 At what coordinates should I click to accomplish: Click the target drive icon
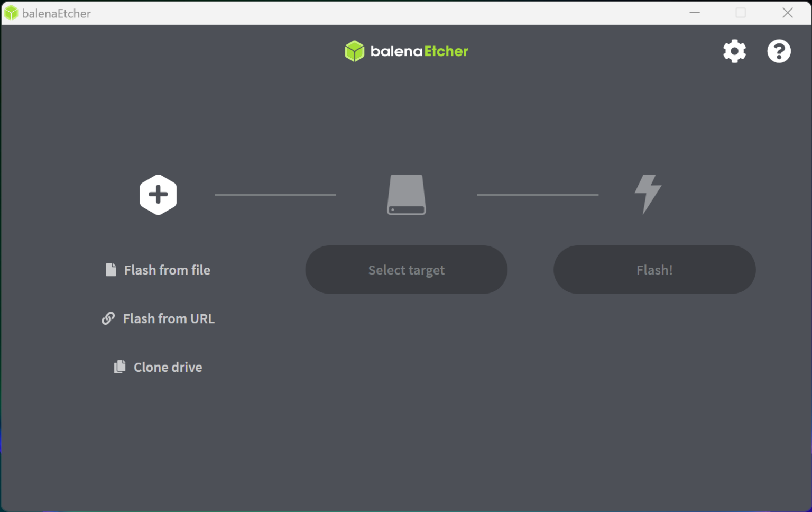pyautogui.click(x=406, y=195)
